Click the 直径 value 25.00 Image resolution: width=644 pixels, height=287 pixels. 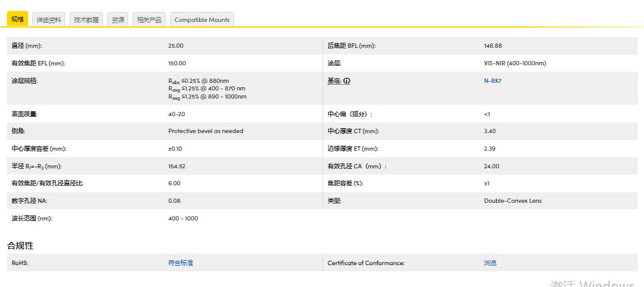[x=176, y=46]
